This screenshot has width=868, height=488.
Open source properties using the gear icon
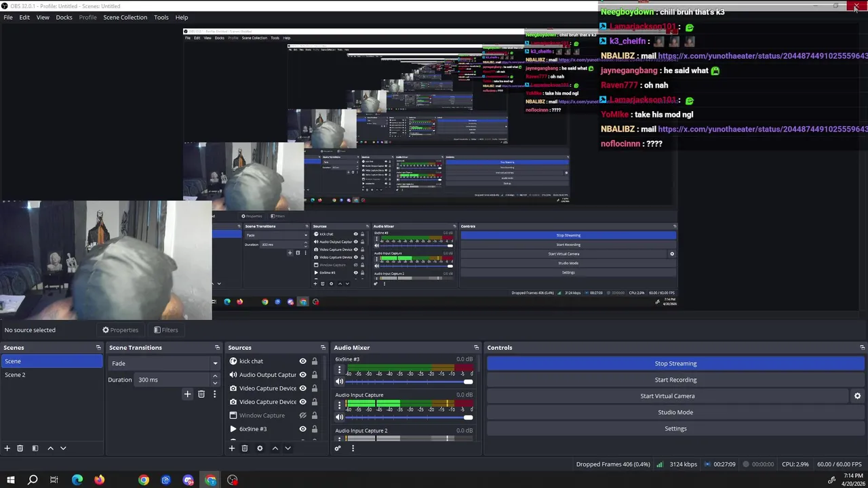pos(260,448)
